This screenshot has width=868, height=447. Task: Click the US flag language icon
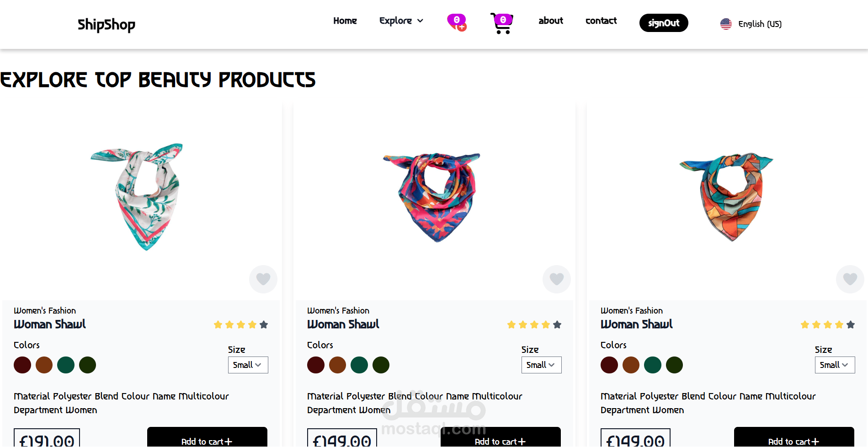tap(726, 24)
